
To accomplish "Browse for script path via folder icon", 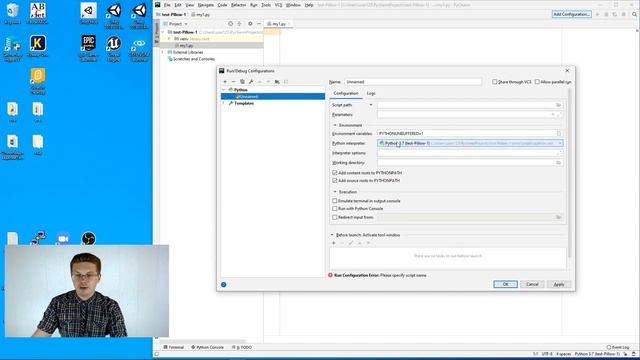I will coord(558,105).
